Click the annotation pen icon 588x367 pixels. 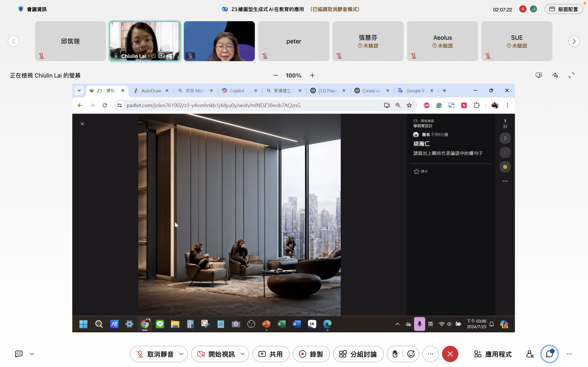555,75
